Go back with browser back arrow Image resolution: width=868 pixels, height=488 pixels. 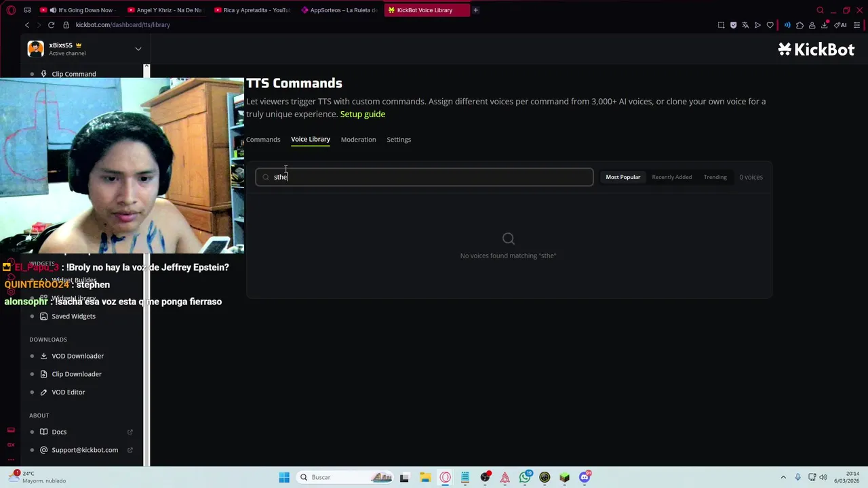pyautogui.click(x=27, y=25)
